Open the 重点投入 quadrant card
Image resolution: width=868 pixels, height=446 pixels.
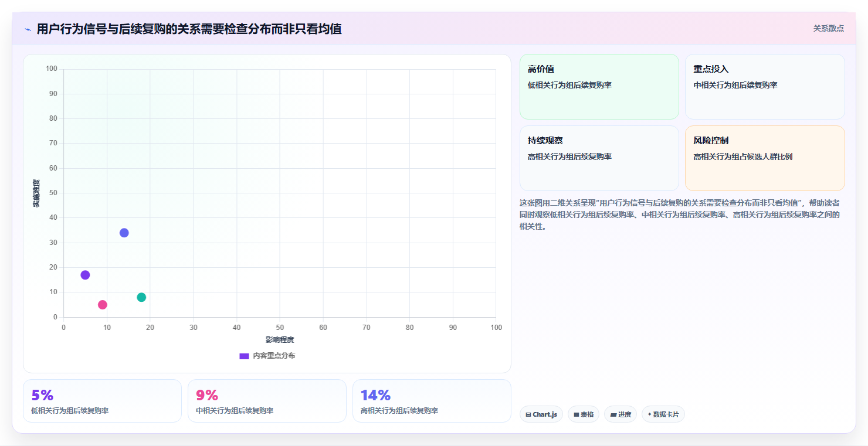(x=765, y=87)
